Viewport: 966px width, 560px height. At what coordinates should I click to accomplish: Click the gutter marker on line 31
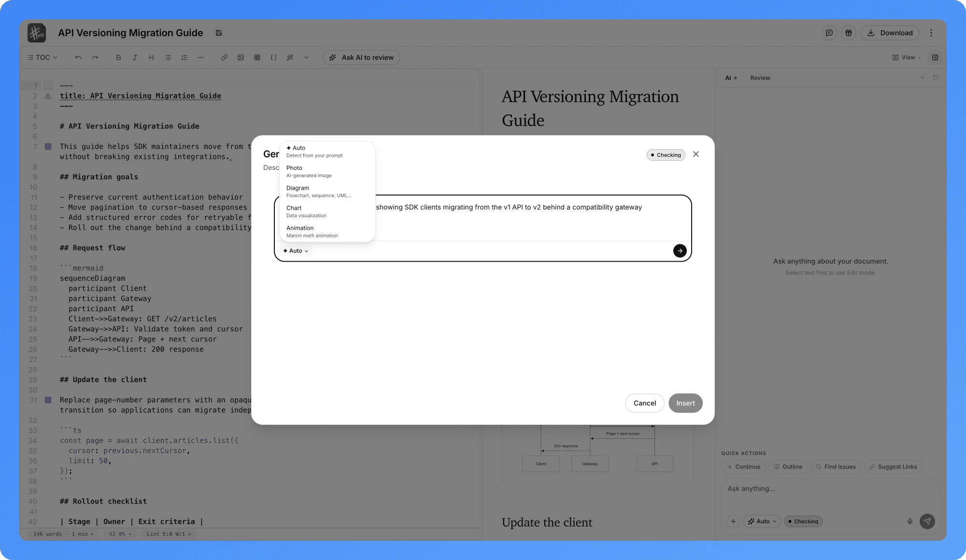[x=48, y=400]
